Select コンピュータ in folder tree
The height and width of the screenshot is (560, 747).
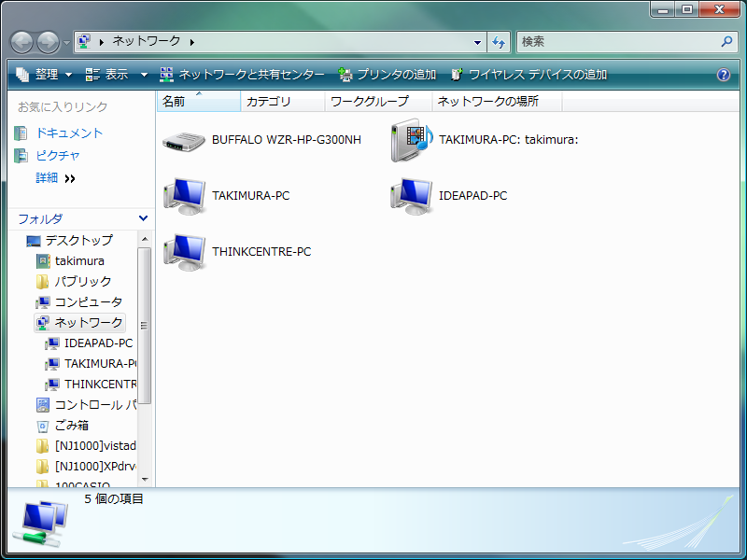click(89, 301)
